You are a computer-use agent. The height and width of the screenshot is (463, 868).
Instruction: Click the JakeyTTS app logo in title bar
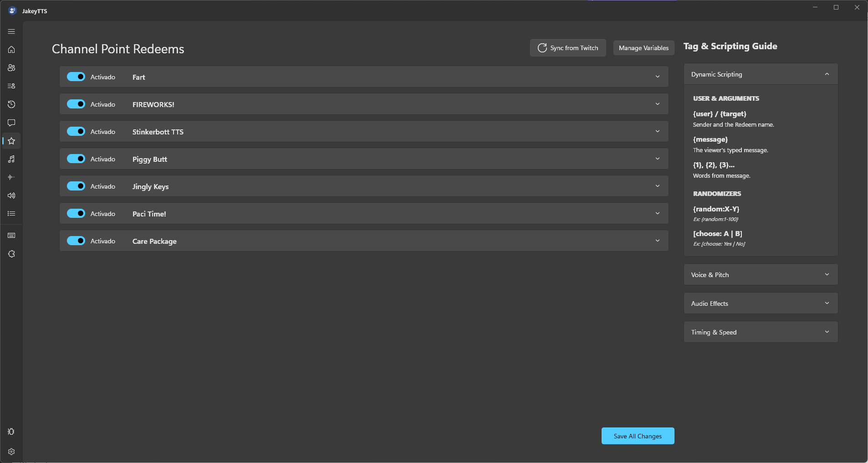coord(12,10)
